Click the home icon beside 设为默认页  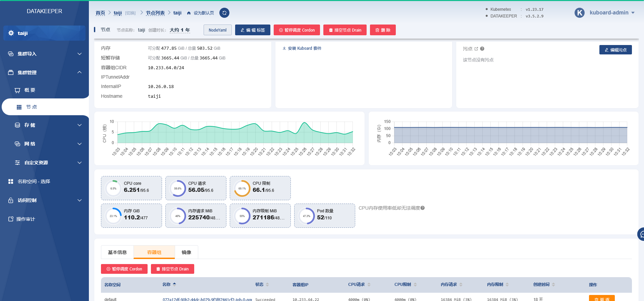coord(189,13)
